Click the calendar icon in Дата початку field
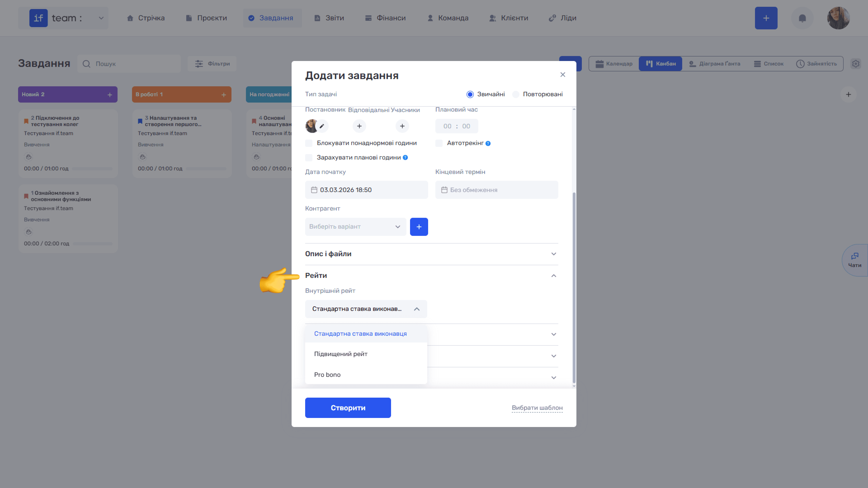This screenshot has height=488, width=868. point(314,190)
